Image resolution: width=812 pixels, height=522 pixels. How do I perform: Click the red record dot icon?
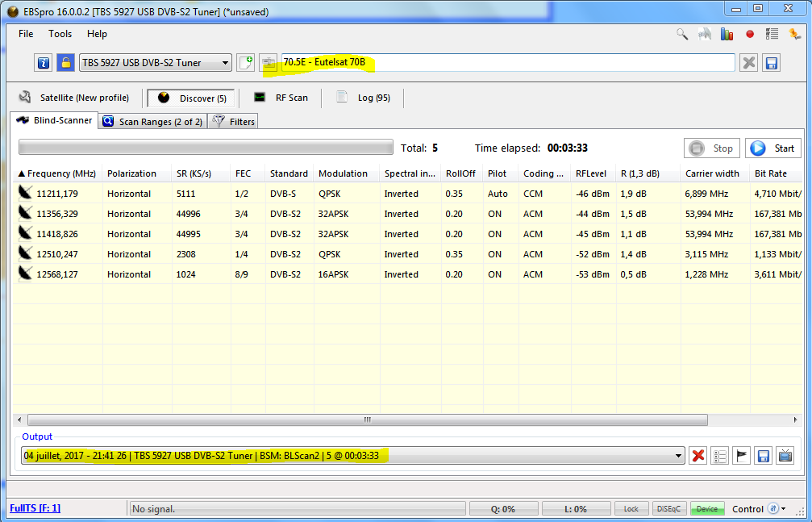coord(750,34)
